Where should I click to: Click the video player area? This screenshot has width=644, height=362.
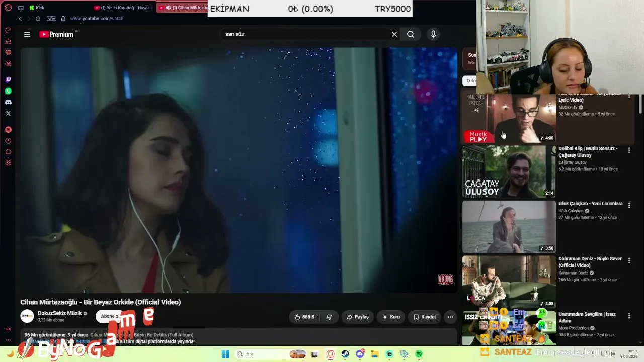(x=239, y=170)
